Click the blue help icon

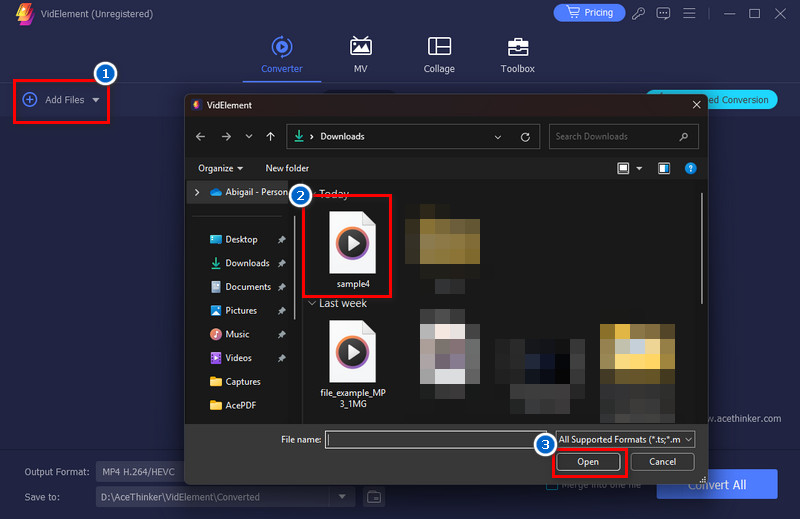(x=690, y=168)
